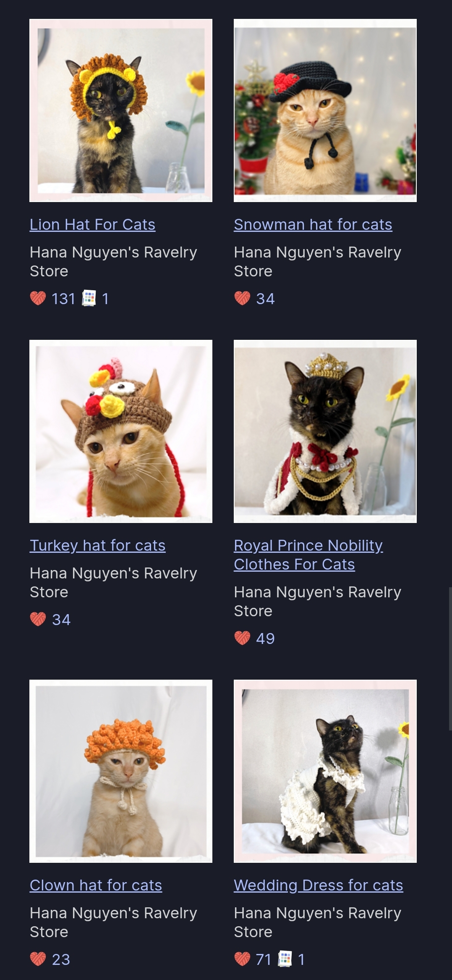Click the heart icon under Royal Prince Nobility Clothes
Screen dimensions: 452x980
pos(242,638)
